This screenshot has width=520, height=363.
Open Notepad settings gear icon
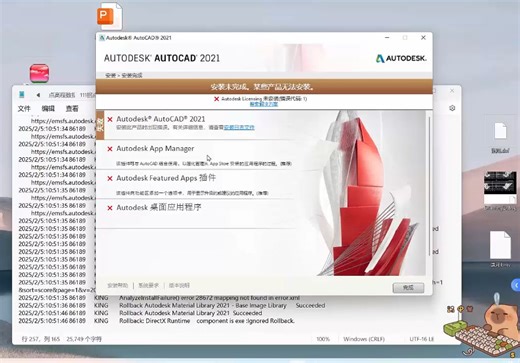click(452, 108)
